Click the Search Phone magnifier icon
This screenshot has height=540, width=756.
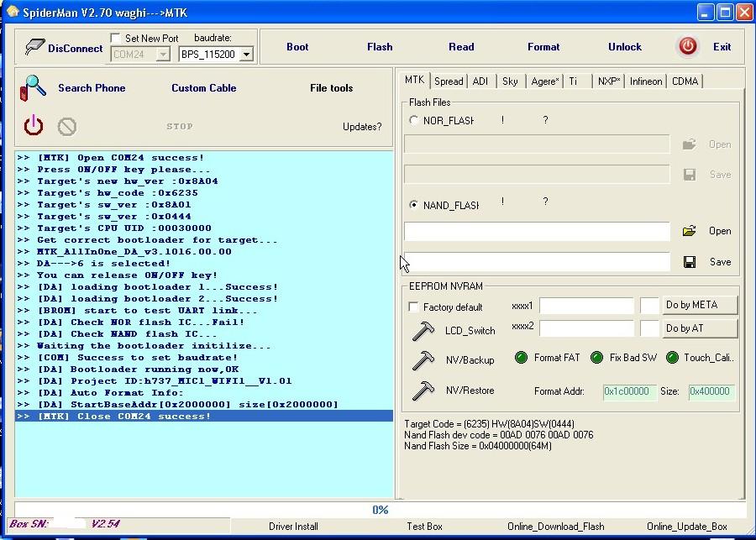point(33,87)
